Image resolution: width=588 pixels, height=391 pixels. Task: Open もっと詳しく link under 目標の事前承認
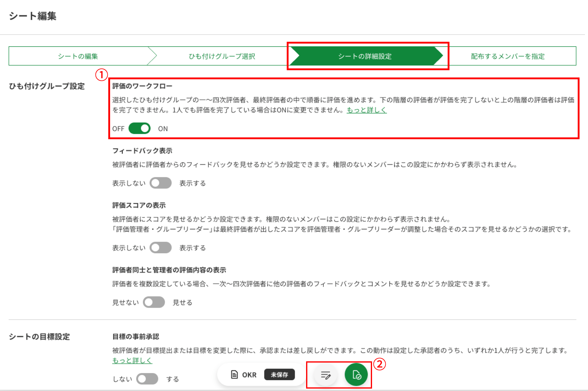pos(132,360)
